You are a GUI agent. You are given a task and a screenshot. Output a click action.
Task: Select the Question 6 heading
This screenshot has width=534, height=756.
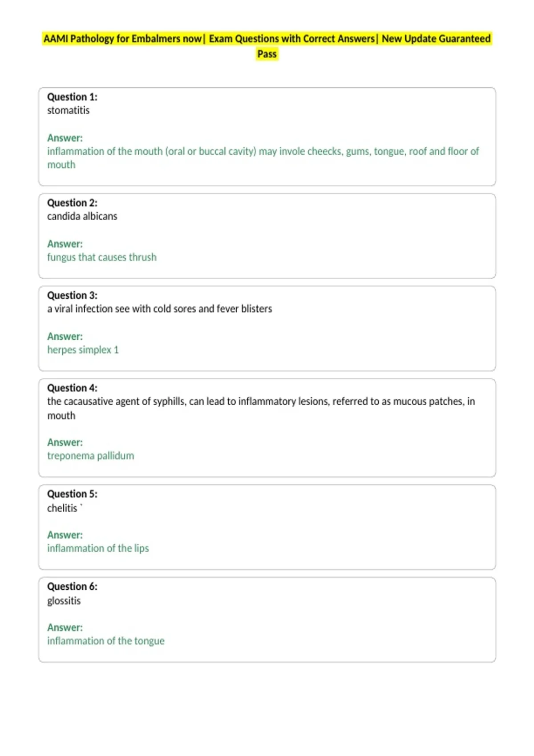[x=72, y=586]
